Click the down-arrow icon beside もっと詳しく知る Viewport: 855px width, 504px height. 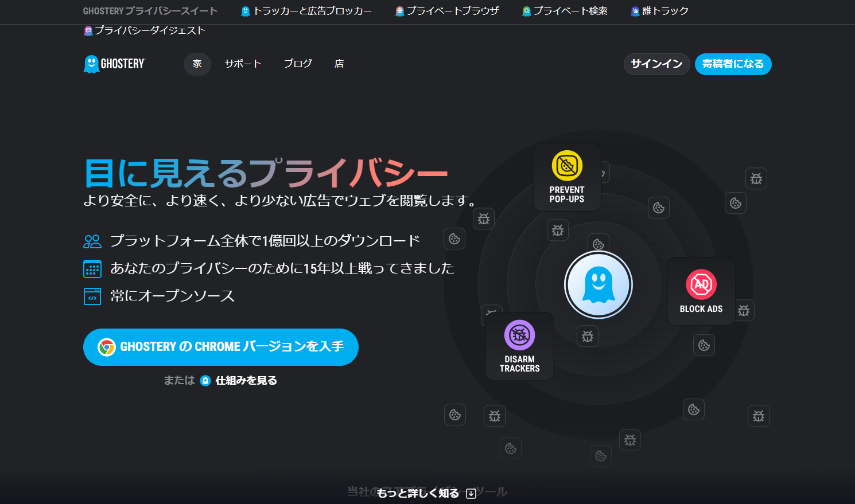click(471, 494)
